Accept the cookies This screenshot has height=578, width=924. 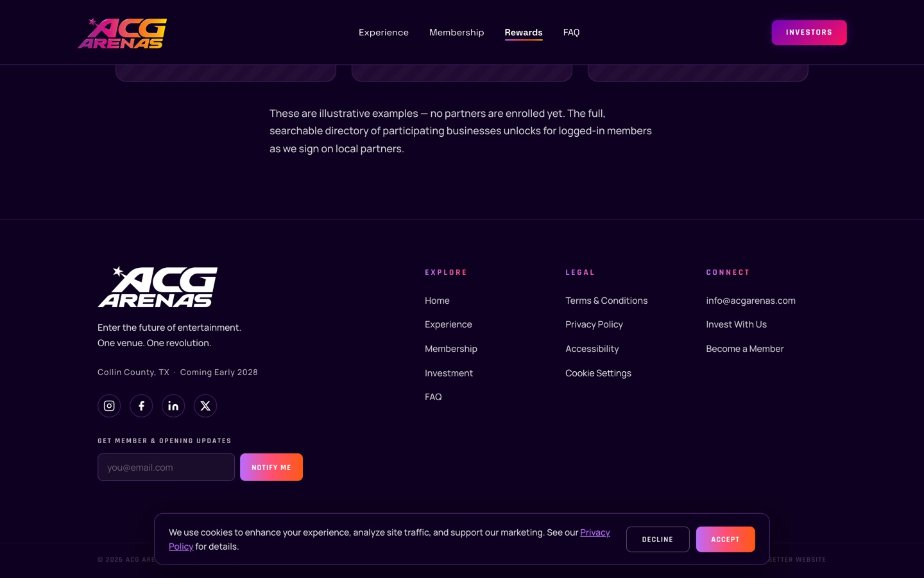726,539
